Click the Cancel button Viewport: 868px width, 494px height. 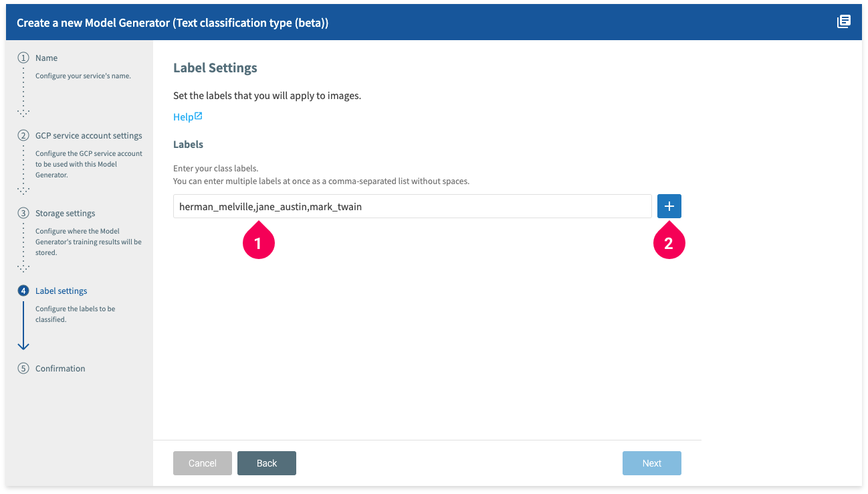pos(203,463)
